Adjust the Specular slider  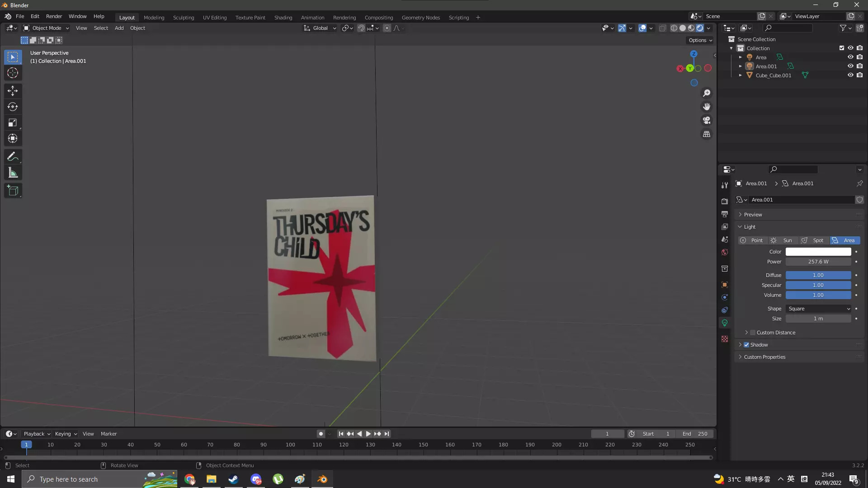coord(818,285)
